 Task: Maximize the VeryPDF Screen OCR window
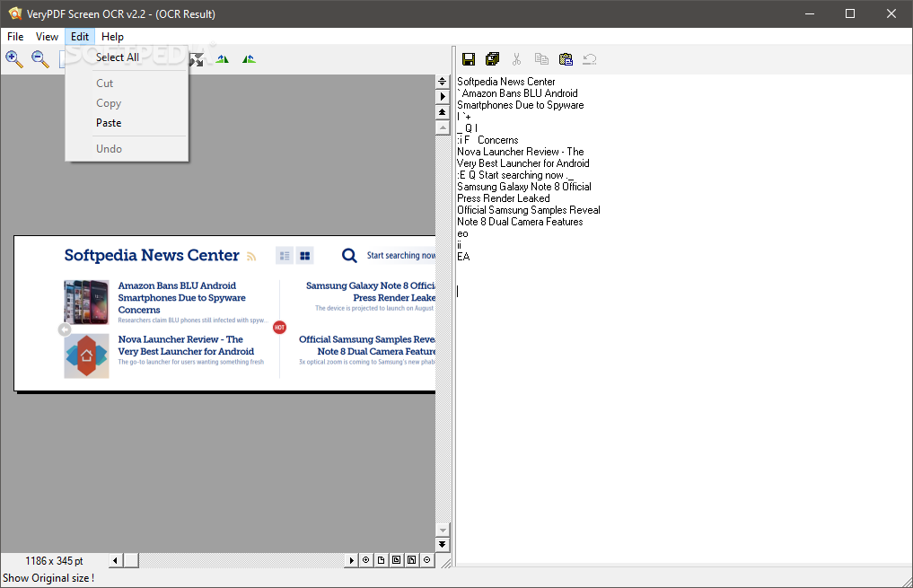click(x=850, y=13)
